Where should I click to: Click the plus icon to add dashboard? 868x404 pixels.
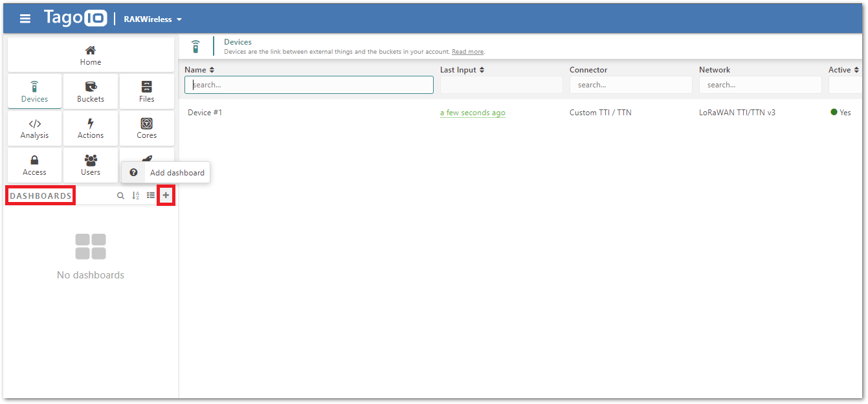[x=166, y=195]
